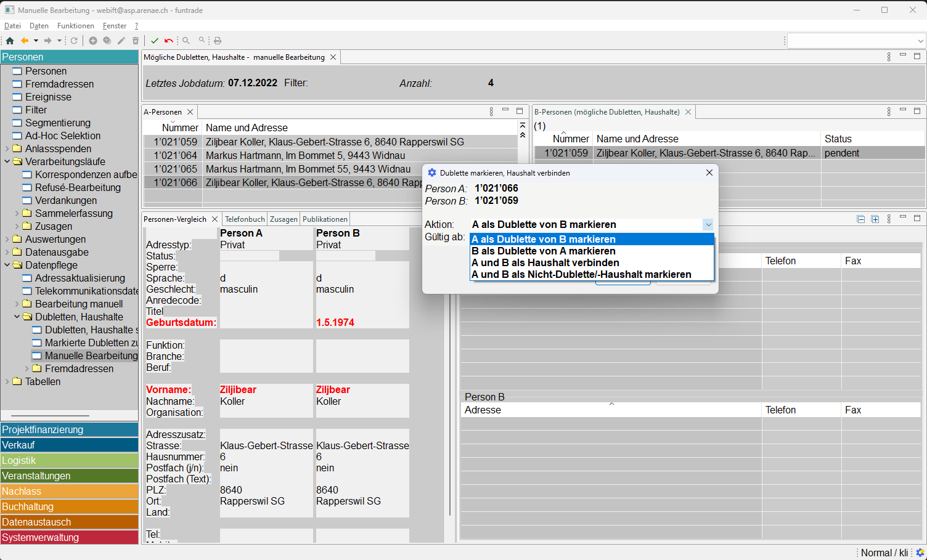The image size is (927, 560).
Task: Click the expand all icon in right panel
Action: (875, 219)
